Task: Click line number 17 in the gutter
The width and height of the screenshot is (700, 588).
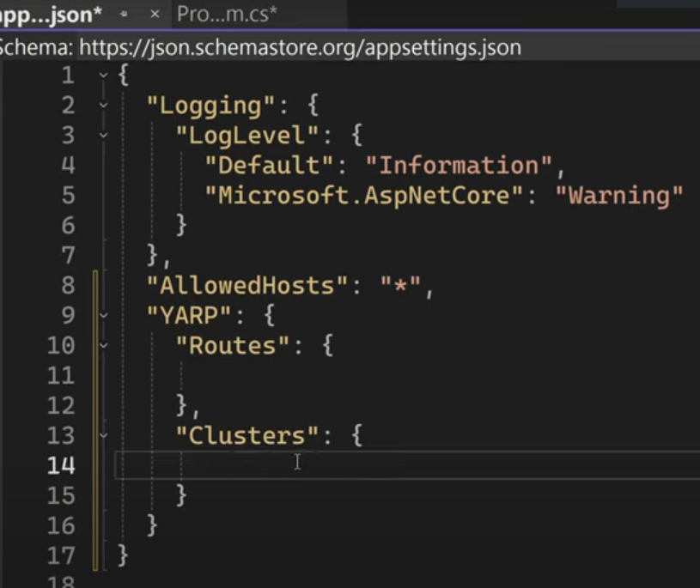Action: pos(61,556)
